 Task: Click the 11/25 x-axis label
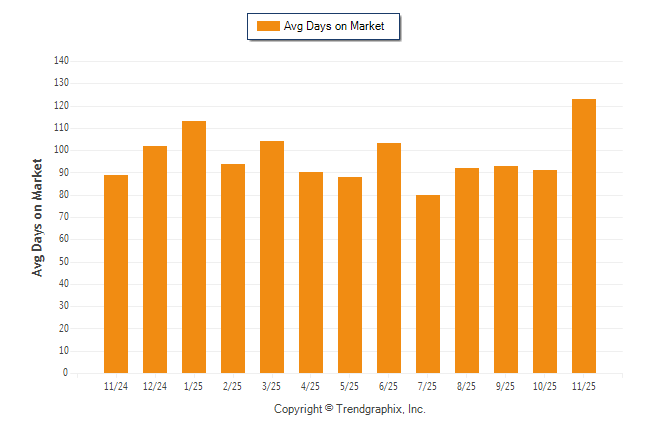(584, 386)
